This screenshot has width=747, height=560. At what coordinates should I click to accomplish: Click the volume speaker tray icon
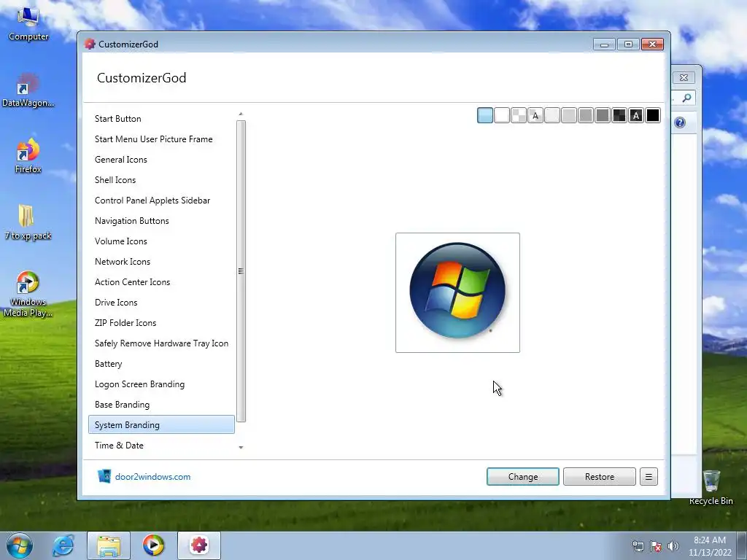[x=673, y=546]
